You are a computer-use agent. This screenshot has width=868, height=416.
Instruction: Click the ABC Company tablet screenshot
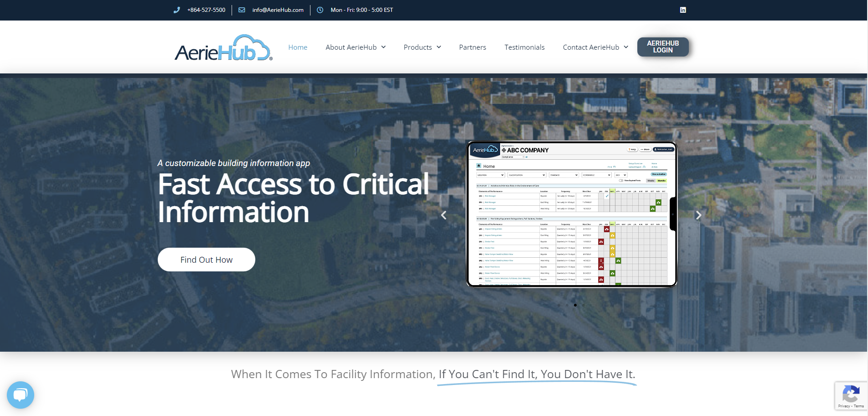tap(572, 214)
